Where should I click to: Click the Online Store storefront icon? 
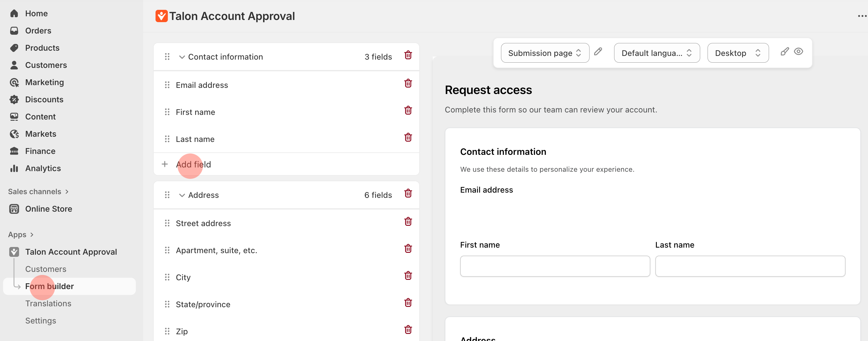pos(14,209)
